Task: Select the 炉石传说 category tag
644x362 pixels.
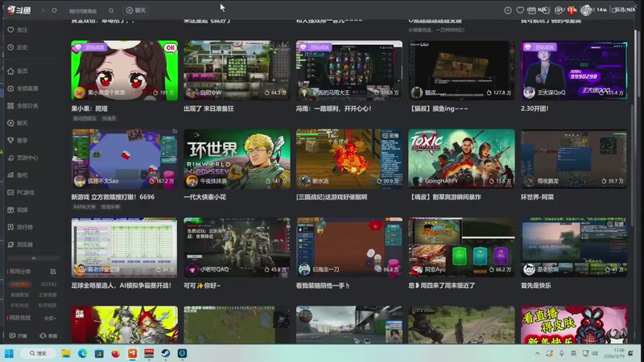Action: [19, 306]
